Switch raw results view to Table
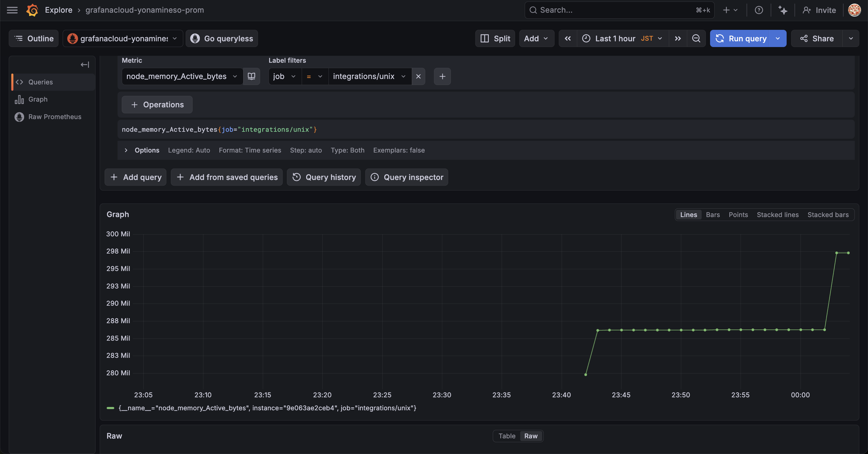 click(x=506, y=436)
